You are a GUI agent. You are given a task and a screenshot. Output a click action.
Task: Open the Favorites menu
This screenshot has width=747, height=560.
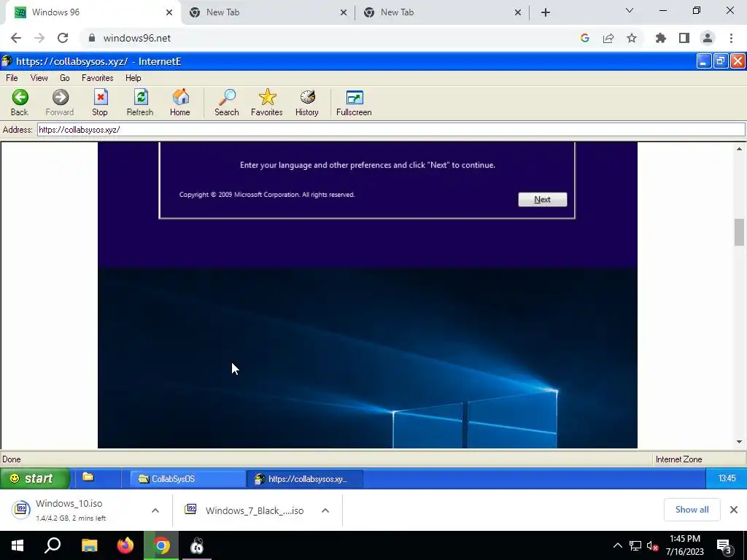[x=98, y=77]
